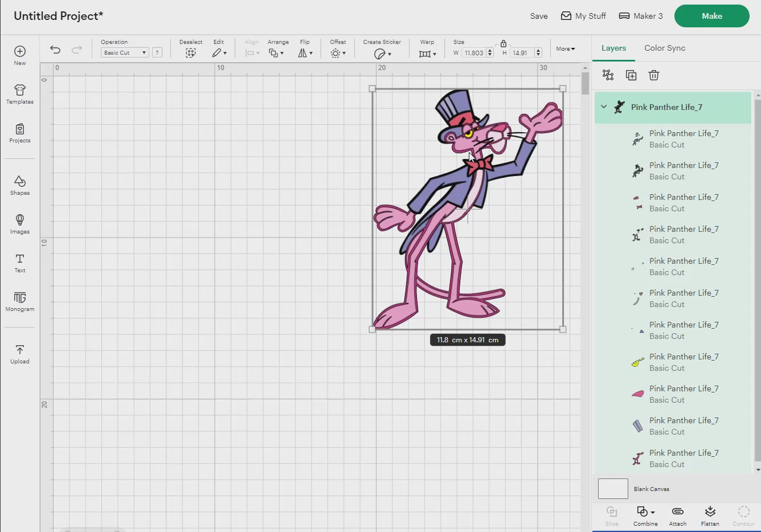The image size is (761, 532).
Task: Open the Projects sidebar item
Action: click(19, 133)
